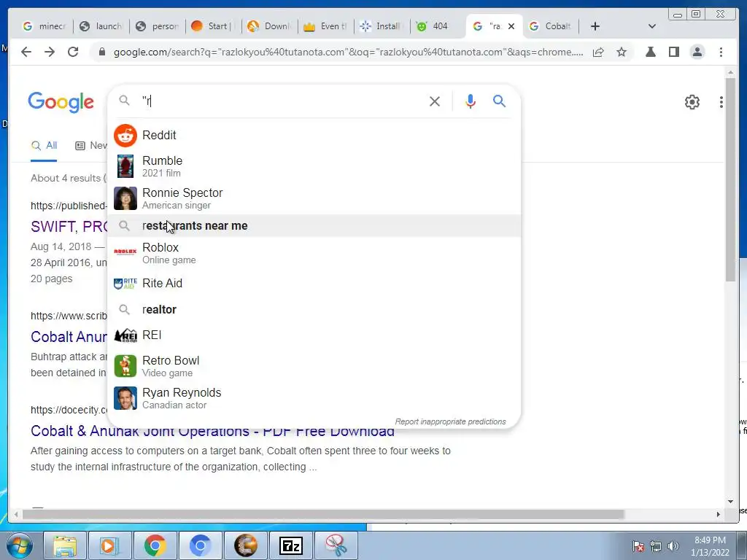Open Chrome three-dot menu
Image resolution: width=747 pixels, height=560 pixels.
[x=721, y=52]
